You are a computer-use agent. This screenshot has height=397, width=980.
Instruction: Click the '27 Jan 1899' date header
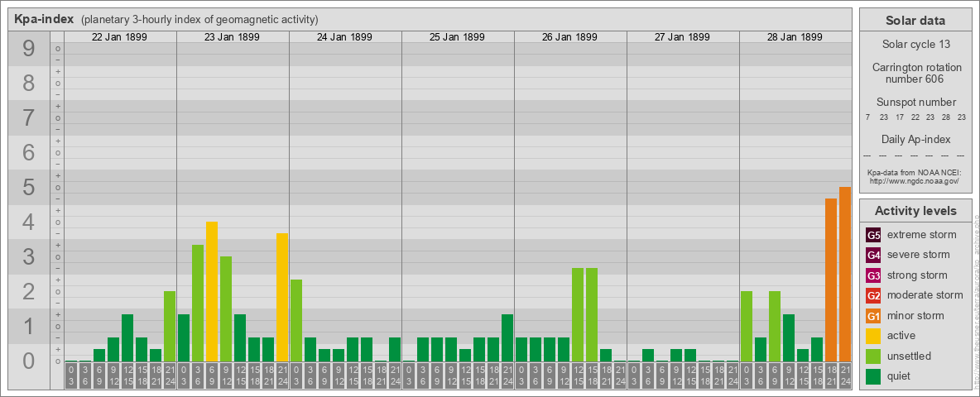click(x=682, y=37)
